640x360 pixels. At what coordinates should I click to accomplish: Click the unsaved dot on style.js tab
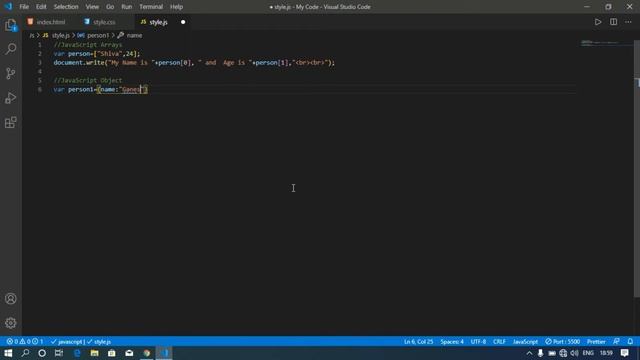point(183,22)
